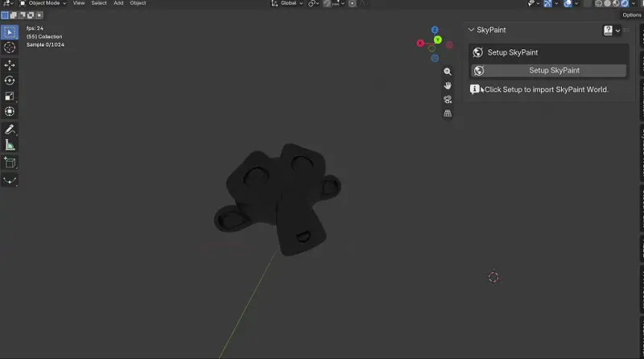This screenshot has width=644, height=359.
Task: Select the Scale tool
Action: click(10, 96)
